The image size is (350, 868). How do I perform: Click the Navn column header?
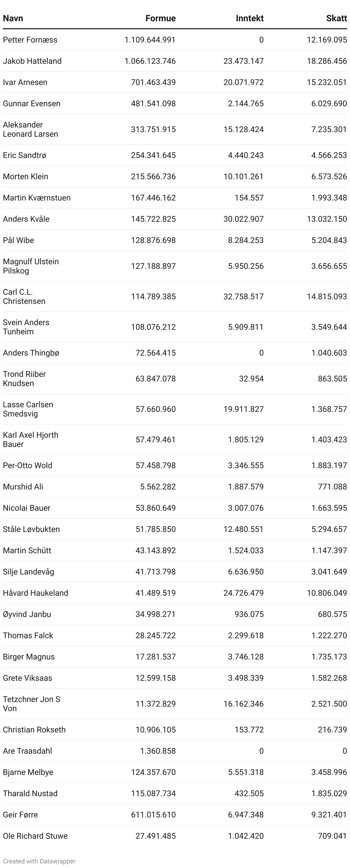[13, 18]
